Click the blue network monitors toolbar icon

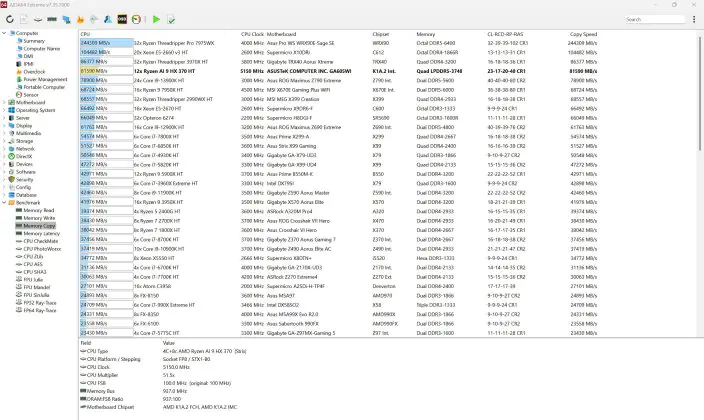[x=66, y=19]
